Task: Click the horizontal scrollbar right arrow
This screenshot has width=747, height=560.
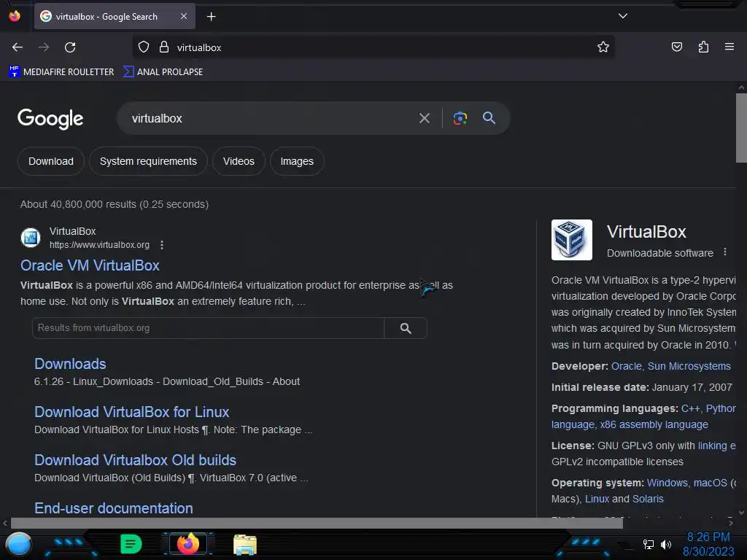Action: click(x=730, y=523)
